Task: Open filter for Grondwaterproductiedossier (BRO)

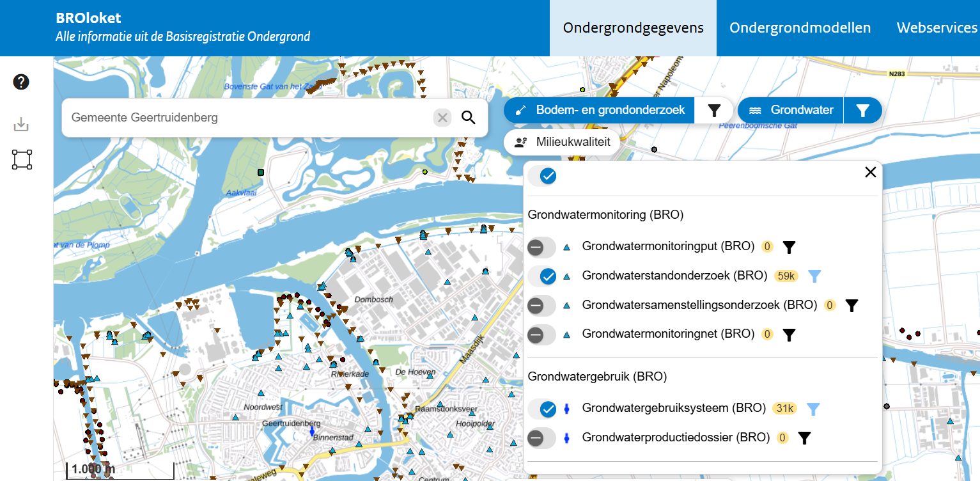Action: click(805, 438)
